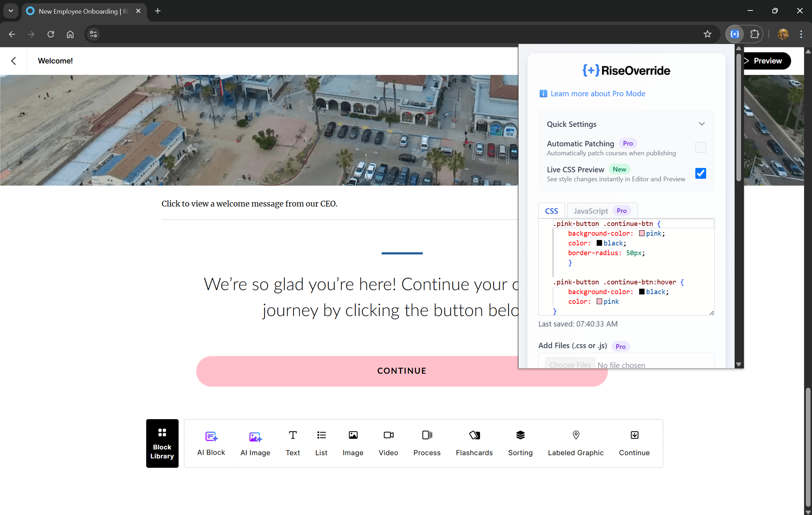Screen dimensions: 812x515
Task: Select the CSS tab
Action: click(551, 211)
